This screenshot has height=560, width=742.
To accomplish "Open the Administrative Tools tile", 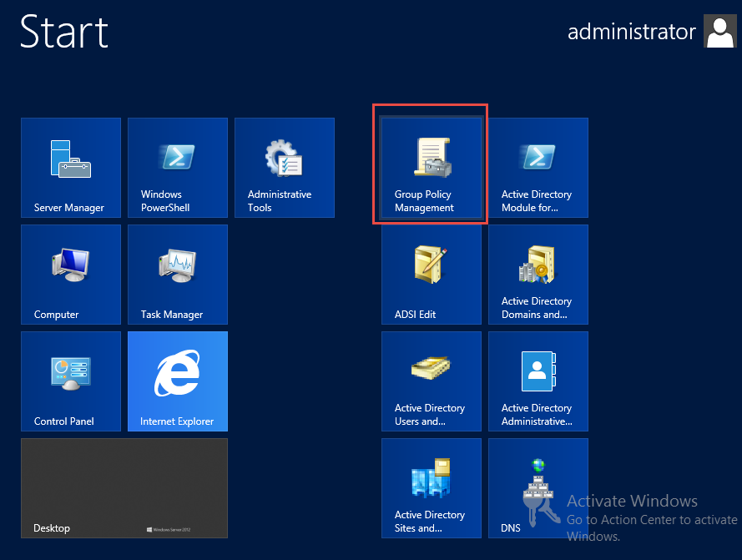I will (285, 168).
